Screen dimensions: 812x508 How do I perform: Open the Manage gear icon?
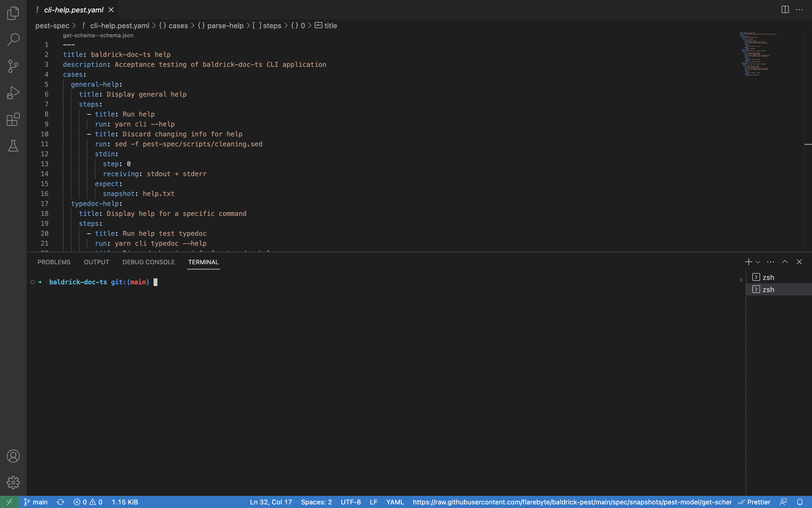point(13,483)
